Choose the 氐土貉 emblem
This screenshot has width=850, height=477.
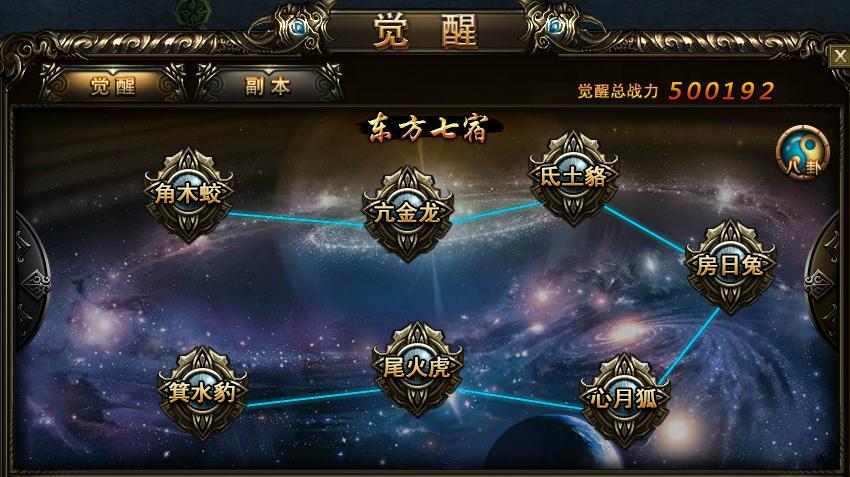tap(574, 178)
